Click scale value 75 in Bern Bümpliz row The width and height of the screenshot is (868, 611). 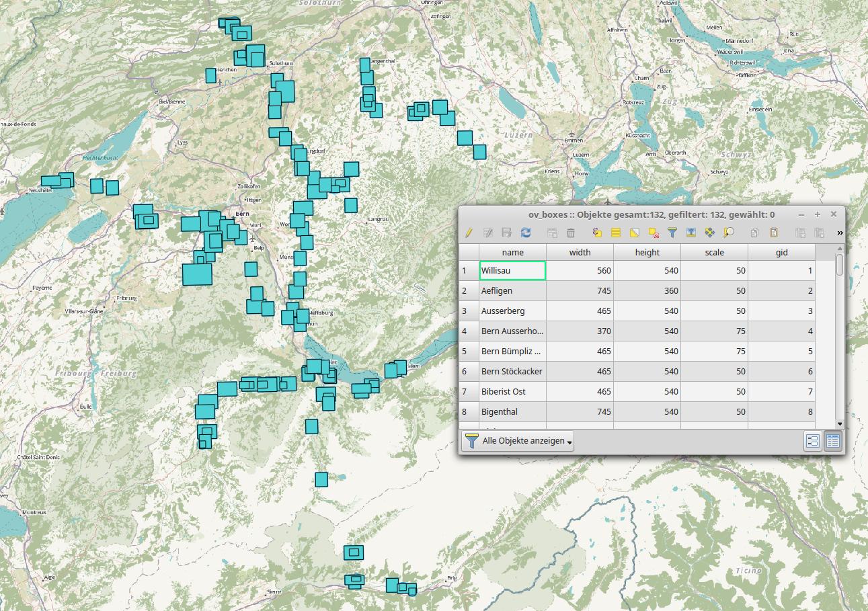point(714,352)
